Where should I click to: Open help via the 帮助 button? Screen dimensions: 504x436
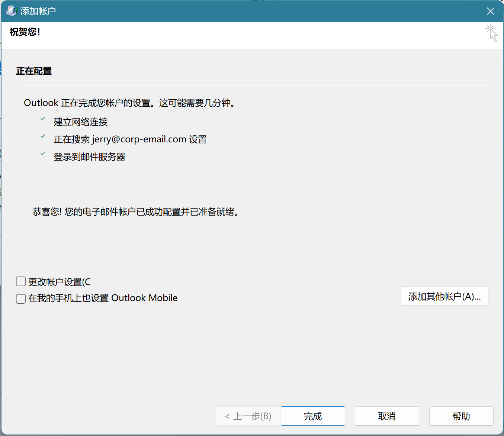pos(461,416)
